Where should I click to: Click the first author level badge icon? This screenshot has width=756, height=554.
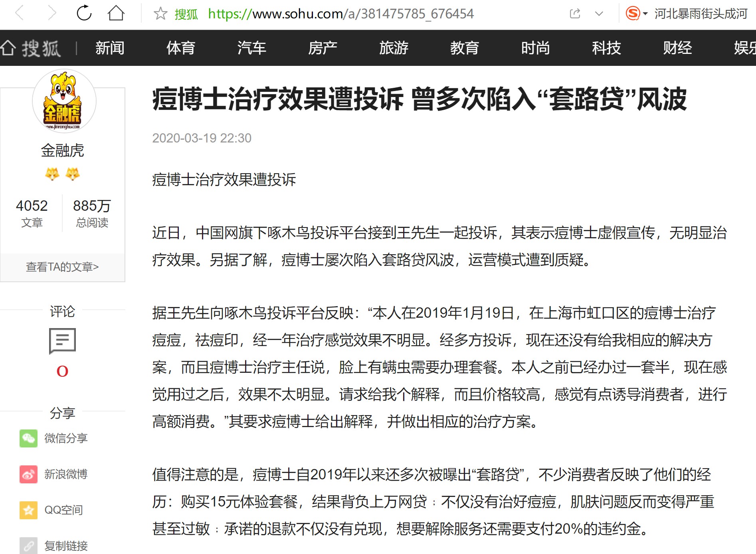(x=52, y=174)
